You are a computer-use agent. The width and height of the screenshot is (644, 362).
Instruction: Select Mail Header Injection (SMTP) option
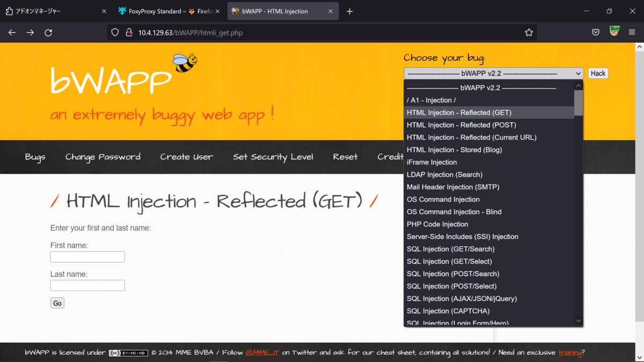coord(489,187)
